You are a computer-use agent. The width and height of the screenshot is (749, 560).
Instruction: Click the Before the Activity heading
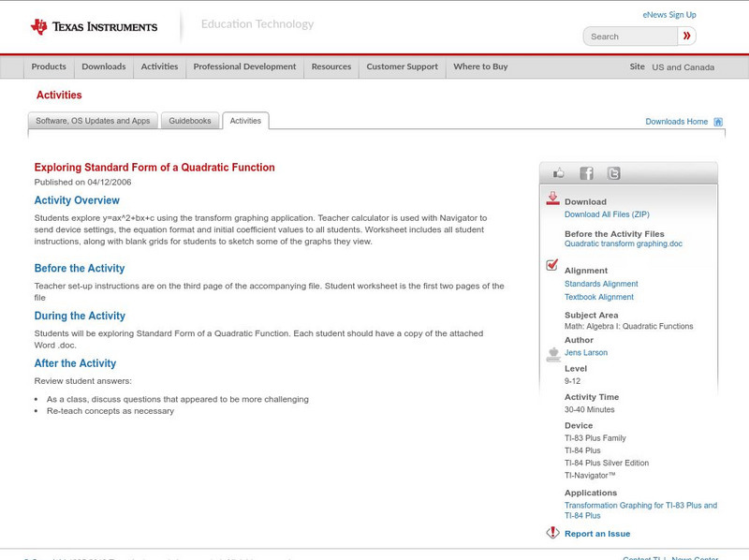coord(80,268)
